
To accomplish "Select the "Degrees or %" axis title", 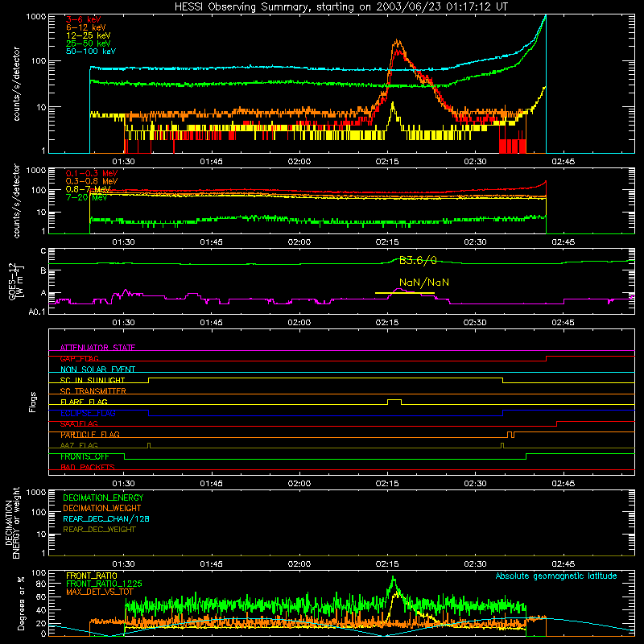I will [21, 604].
